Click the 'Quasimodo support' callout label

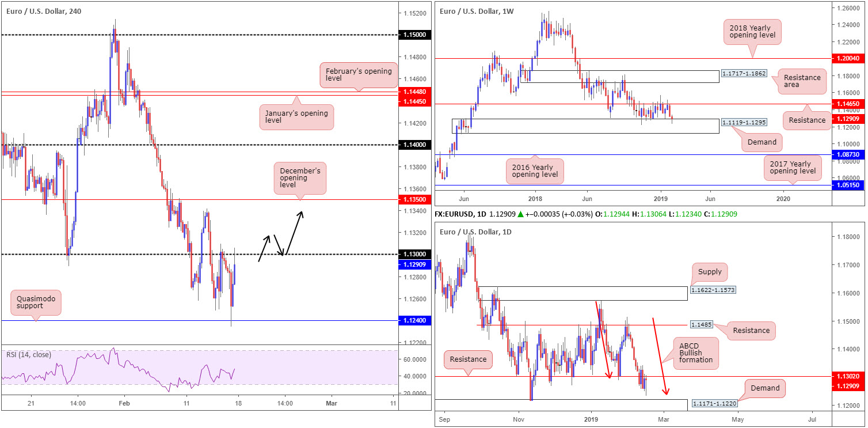(x=35, y=304)
